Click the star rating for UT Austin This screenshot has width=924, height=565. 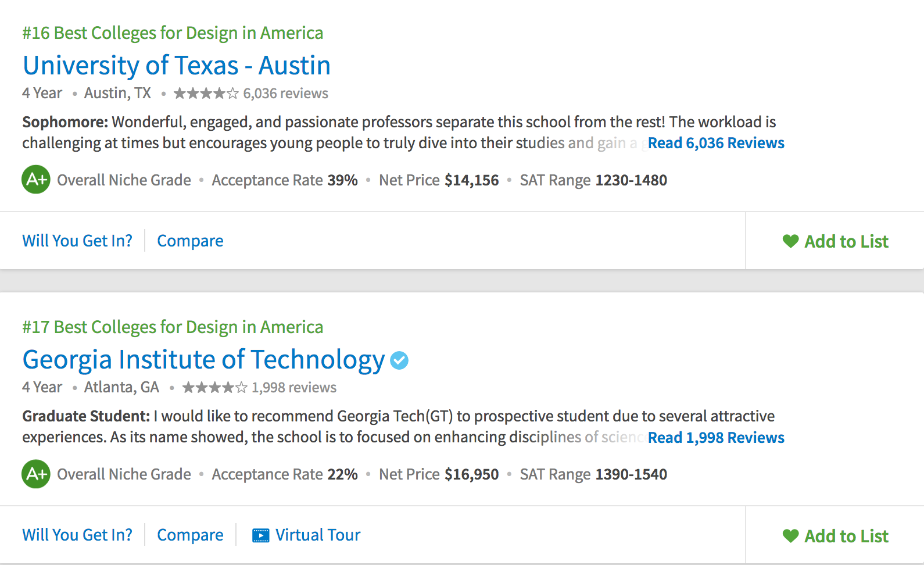pos(206,94)
